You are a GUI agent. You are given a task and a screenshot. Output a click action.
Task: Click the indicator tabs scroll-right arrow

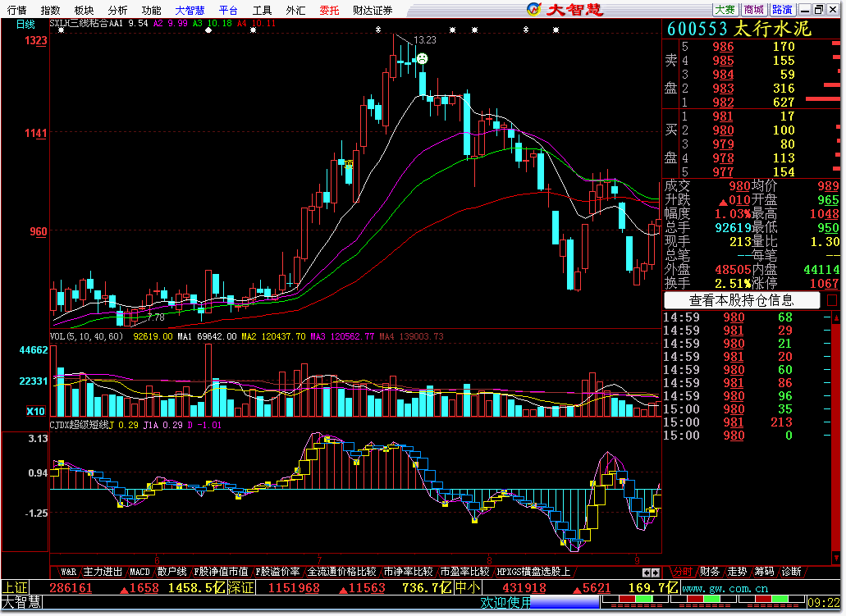(x=655, y=573)
